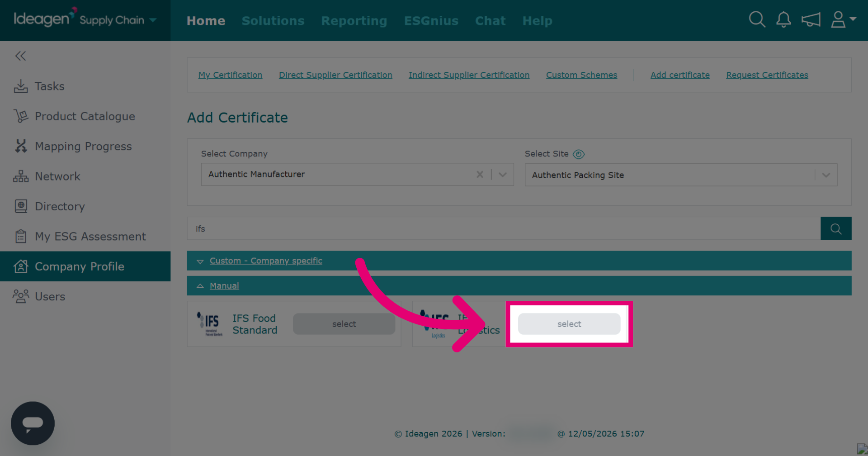This screenshot has width=868, height=456.
Task: Open the Solutions menu
Action: 273,21
